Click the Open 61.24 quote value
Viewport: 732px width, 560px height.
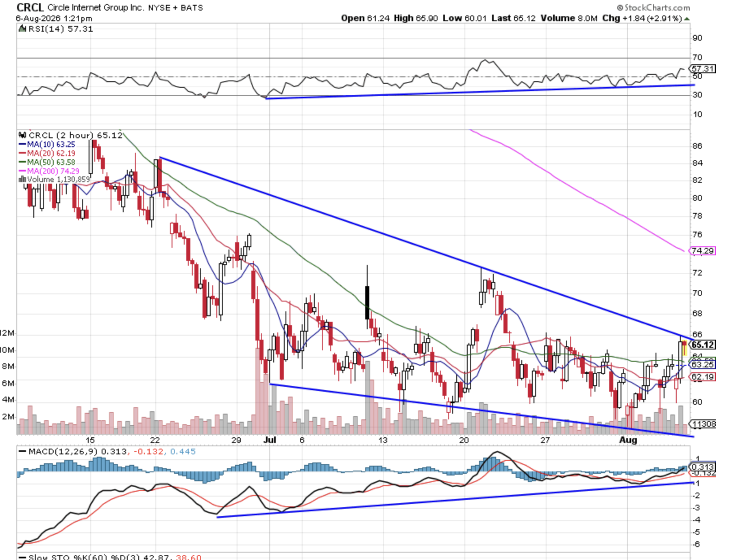[365, 18]
